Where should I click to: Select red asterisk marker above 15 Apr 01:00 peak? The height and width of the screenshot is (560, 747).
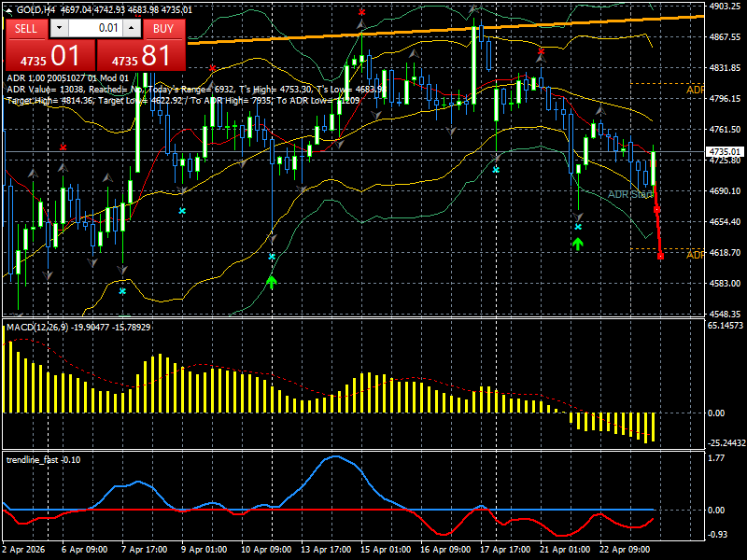[362, 12]
